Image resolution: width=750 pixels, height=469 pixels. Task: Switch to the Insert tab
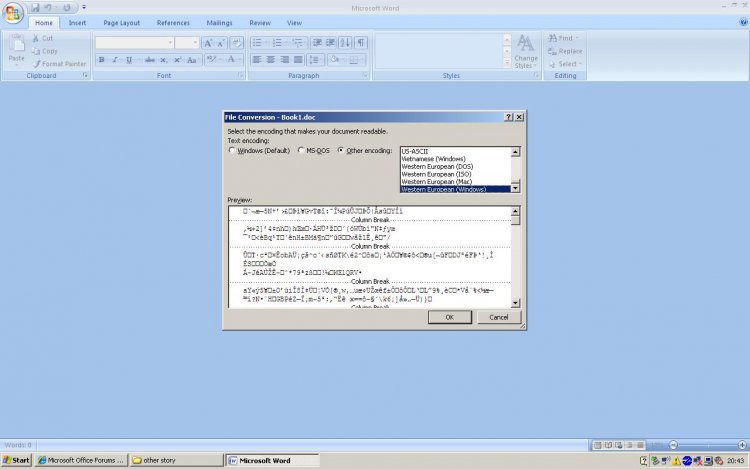[77, 23]
